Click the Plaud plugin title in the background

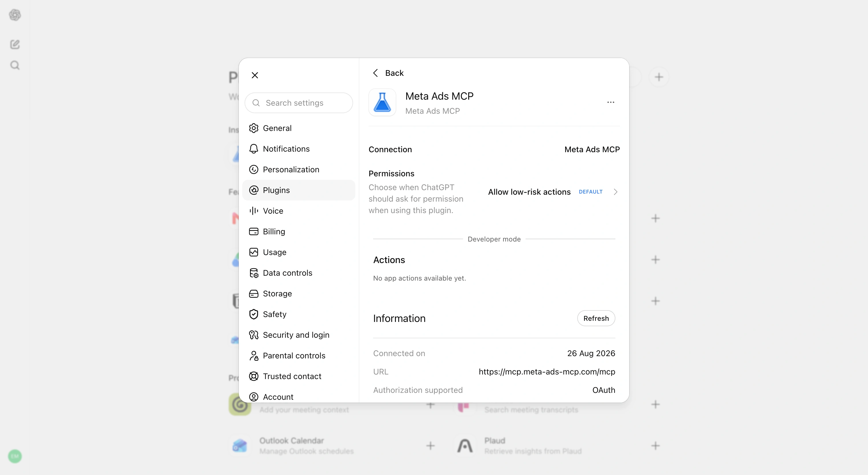pos(495,441)
